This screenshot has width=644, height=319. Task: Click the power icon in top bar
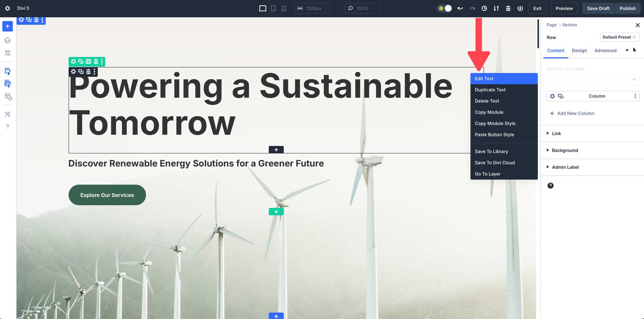click(x=520, y=8)
